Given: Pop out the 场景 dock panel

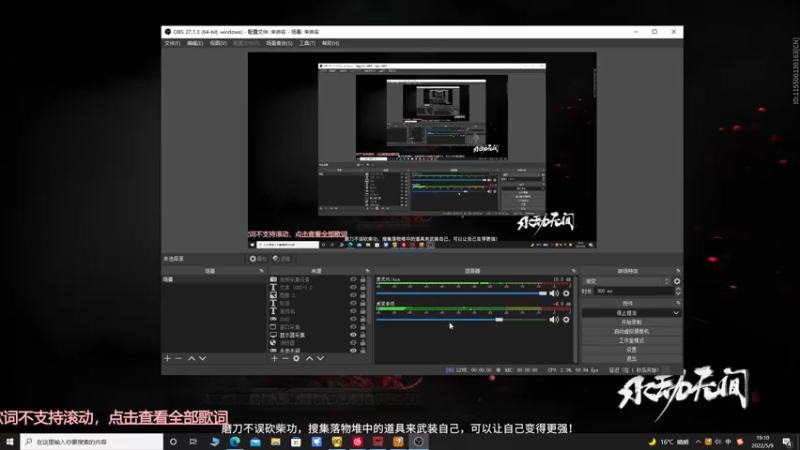Looking at the screenshot, I should tap(262, 271).
